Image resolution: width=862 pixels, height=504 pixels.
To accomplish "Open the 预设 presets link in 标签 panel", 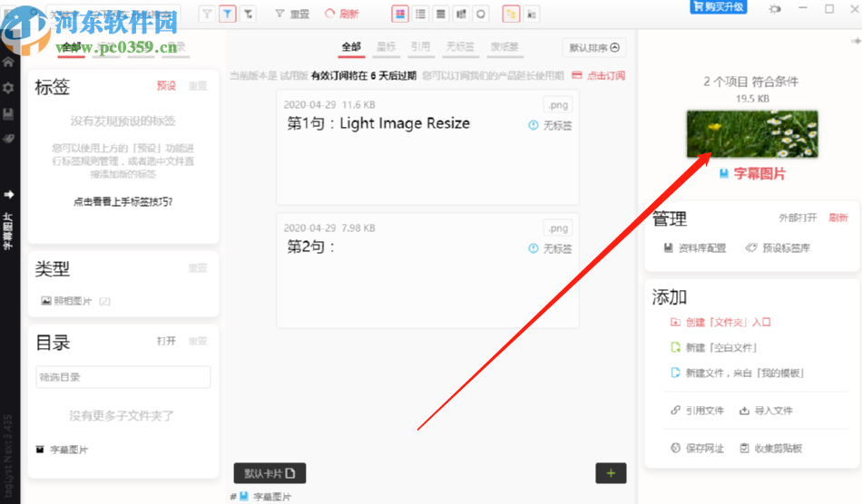I will (166, 85).
